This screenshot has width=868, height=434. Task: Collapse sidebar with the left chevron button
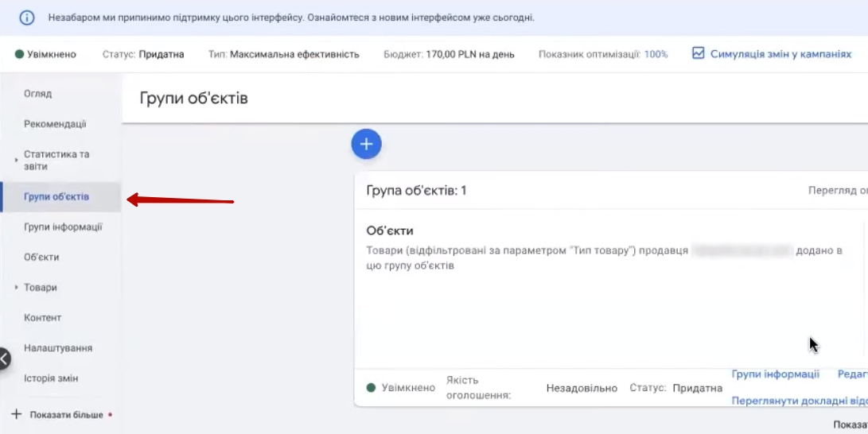point(4,359)
